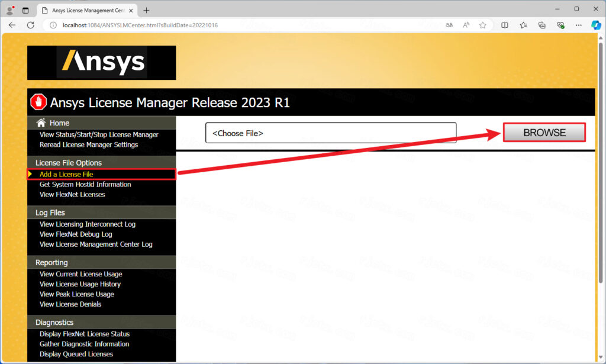Screen dimensions: 606x364
Task: Open View Current License Usage
Action: point(80,274)
